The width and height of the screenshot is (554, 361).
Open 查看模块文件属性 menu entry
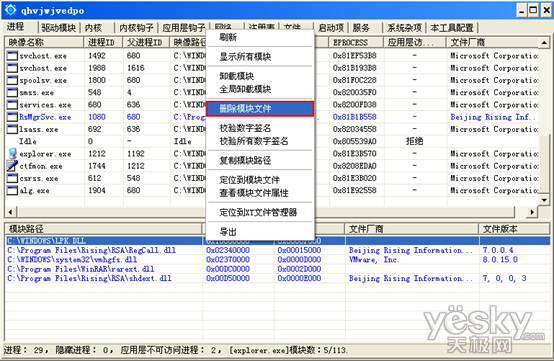260,193
